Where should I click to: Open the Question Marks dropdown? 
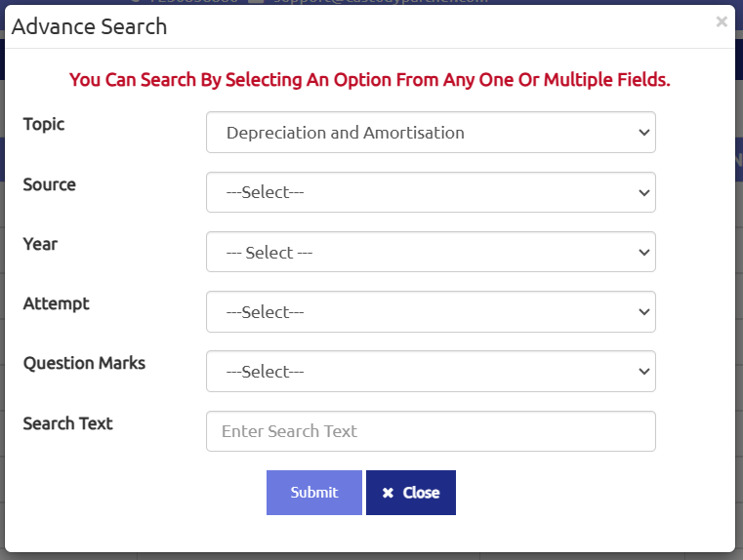430,371
